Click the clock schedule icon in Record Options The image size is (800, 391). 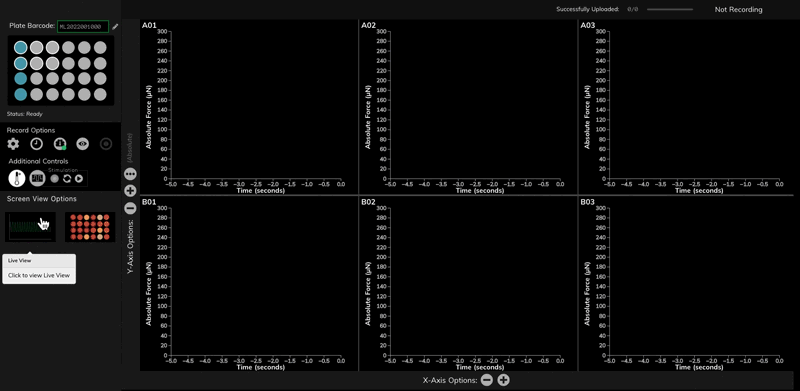click(36, 144)
